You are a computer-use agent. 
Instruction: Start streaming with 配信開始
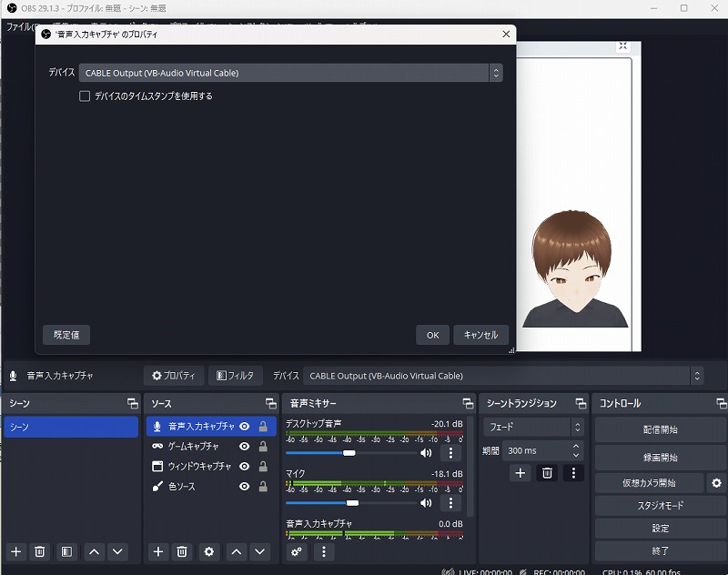coord(661,429)
